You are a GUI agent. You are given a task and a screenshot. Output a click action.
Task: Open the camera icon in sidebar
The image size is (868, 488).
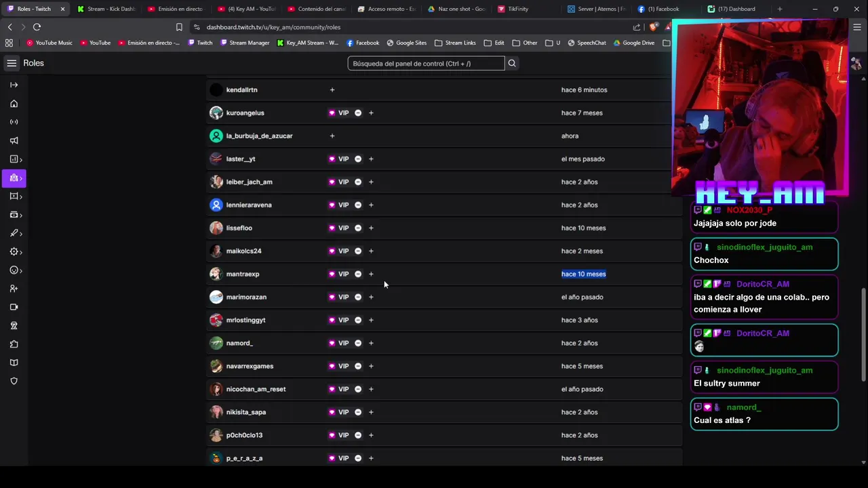coord(14,307)
